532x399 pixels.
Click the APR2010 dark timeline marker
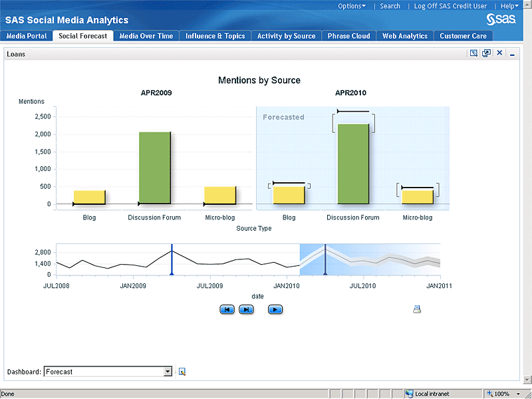[325, 259]
